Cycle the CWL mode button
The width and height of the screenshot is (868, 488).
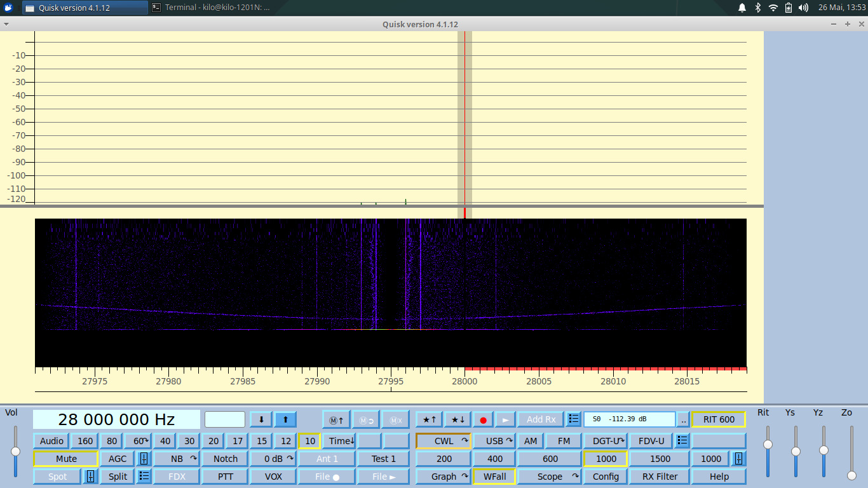coord(444,441)
